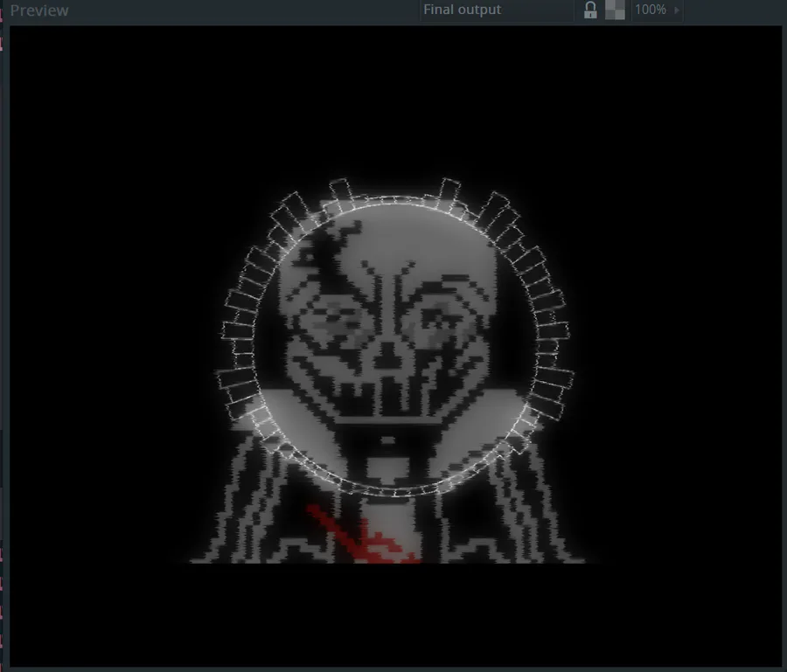Toggle the preview lock icon
Image resolution: width=787 pixels, height=672 pixels.
(590, 10)
